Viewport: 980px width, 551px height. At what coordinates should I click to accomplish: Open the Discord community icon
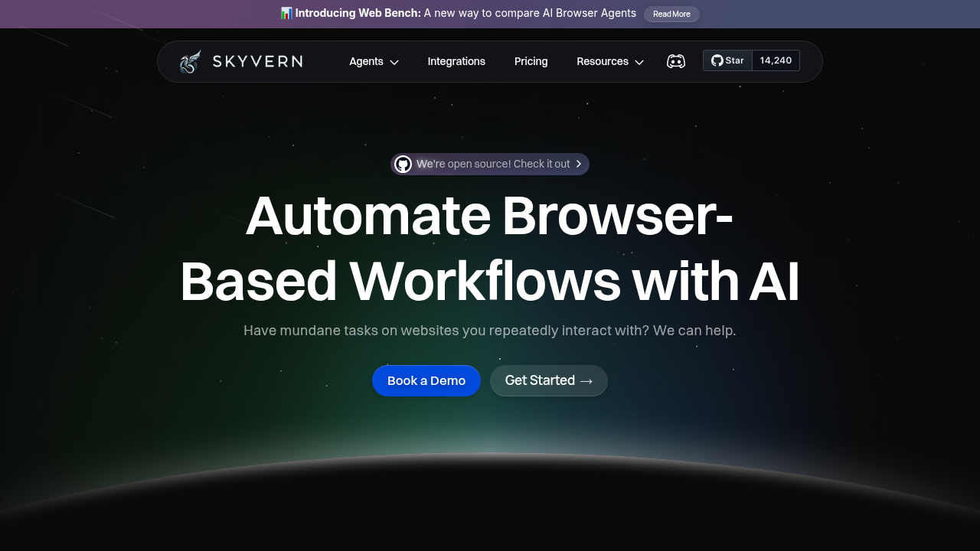coord(675,61)
